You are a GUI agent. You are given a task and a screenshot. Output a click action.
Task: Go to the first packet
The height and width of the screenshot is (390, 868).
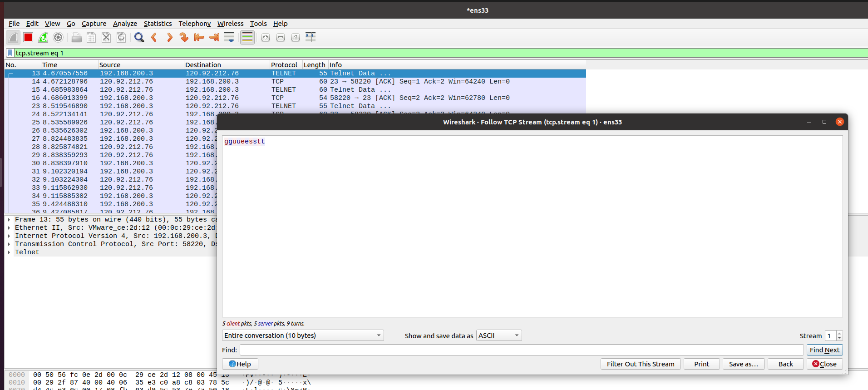(x=199, y=38)
